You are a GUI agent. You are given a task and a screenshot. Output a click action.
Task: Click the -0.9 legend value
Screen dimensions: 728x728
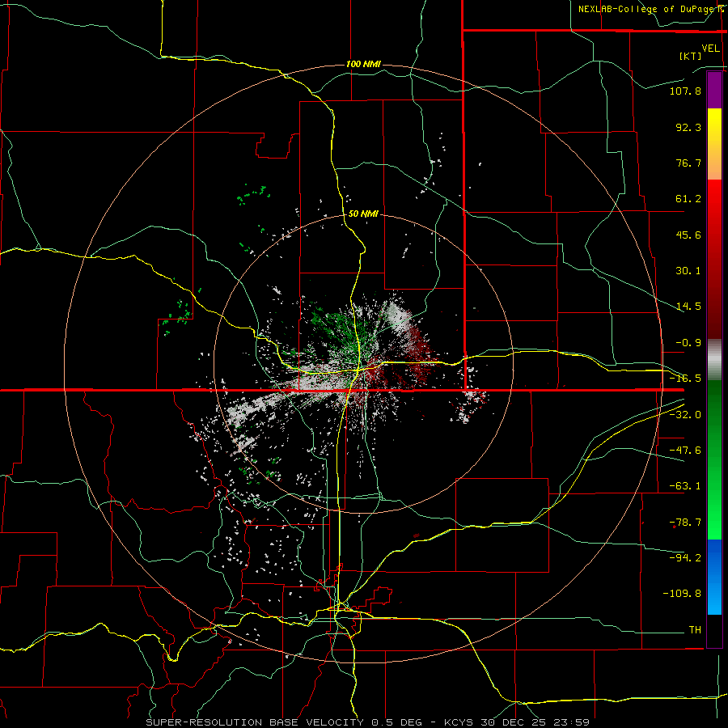pos(688,343)
